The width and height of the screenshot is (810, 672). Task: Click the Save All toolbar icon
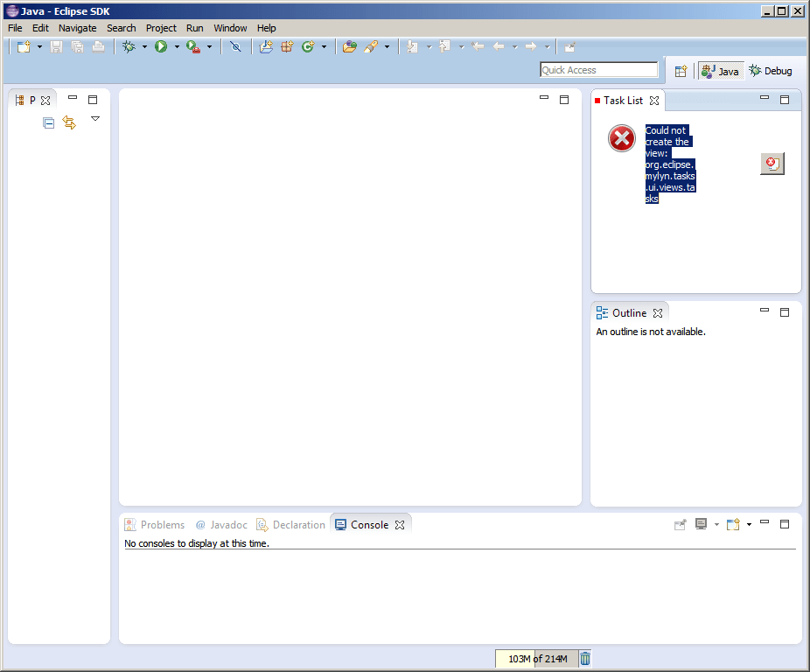click(x=78, y=47)
